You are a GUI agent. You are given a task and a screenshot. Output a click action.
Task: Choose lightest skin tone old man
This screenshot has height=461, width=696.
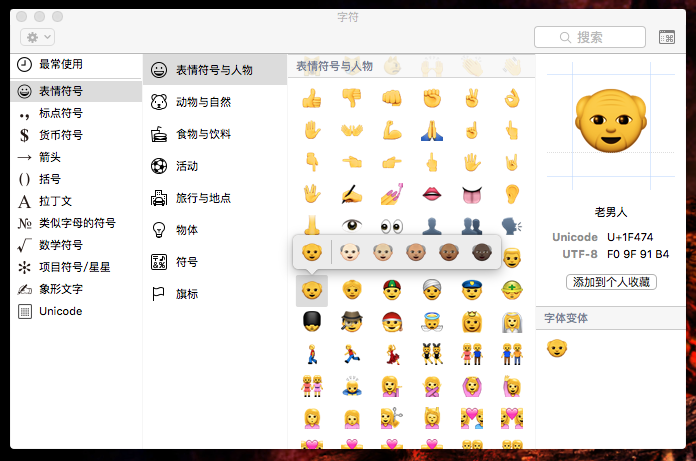[x=350, y=252]
